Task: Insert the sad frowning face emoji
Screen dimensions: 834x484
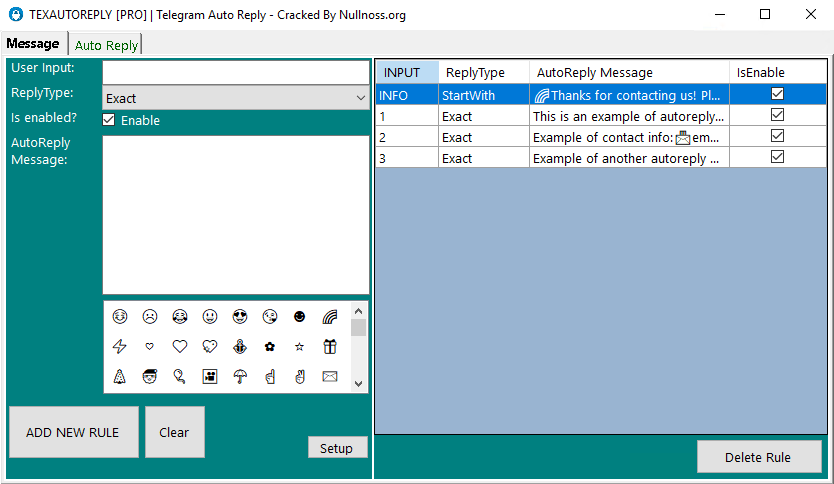Action: [150, 316]
